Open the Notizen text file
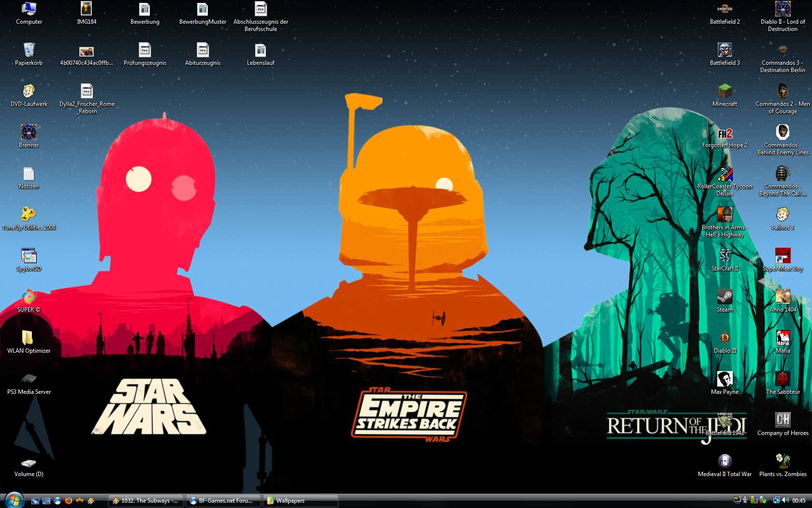 tap(29, 178)
